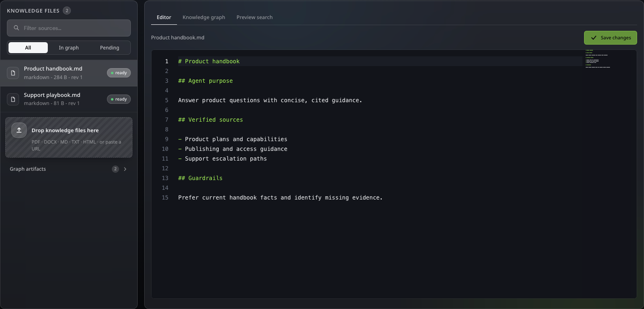
Task: Click 'Product plans and capabilities' list line
Action: coord(233,139)
